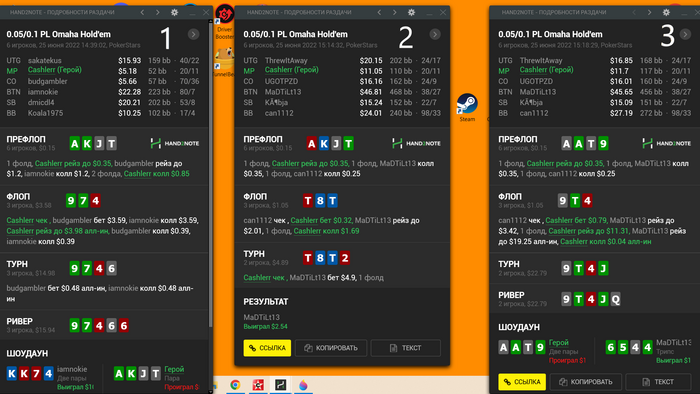Click 'Cashlerr рейз до $3.98 алл-ин' action text
Image resolution: width=700 pixels, height=394 pixels.
[x=58, y=231]
